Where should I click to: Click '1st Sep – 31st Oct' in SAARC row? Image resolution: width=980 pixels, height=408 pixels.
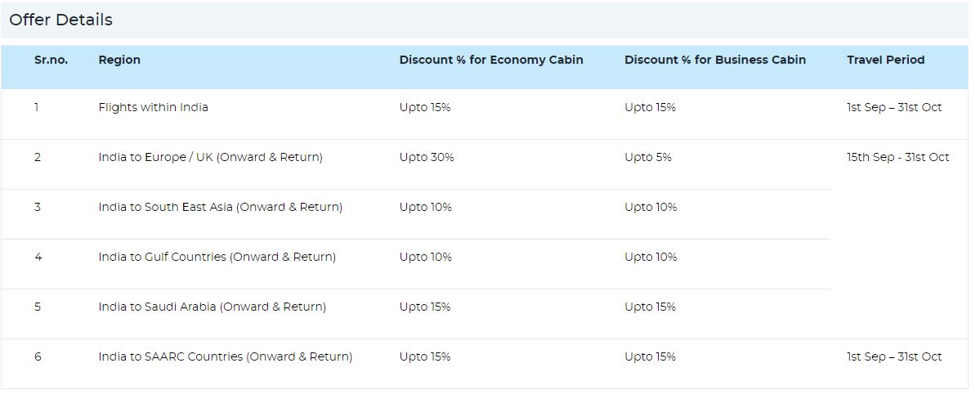point(894,356)
